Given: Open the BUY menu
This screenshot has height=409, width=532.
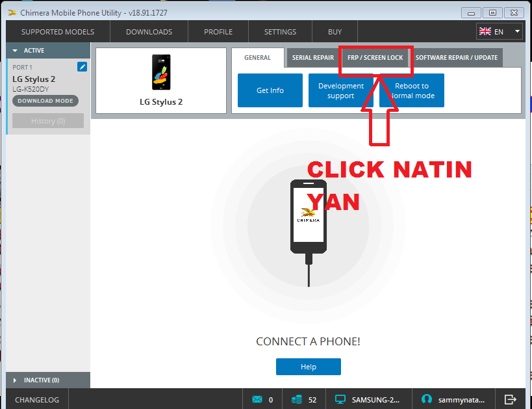Looking at the screenshot, I should click(x=335, y=32).
